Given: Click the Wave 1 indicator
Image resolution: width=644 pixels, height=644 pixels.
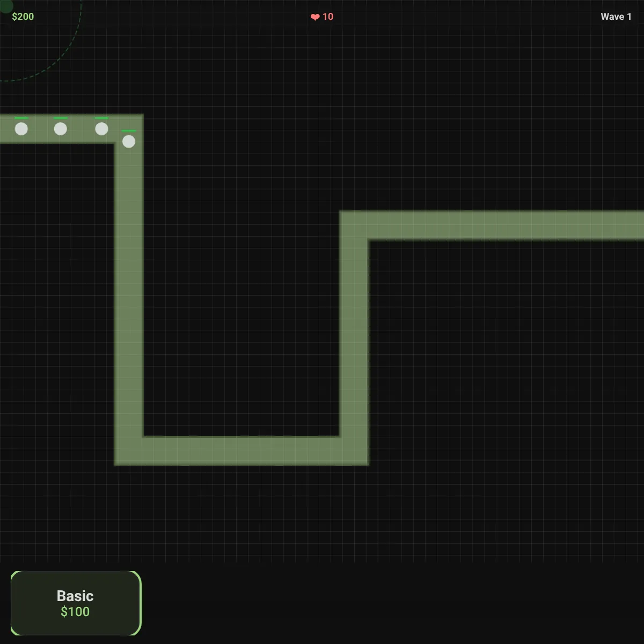Looking at the screenshot, I should [616, 17].
